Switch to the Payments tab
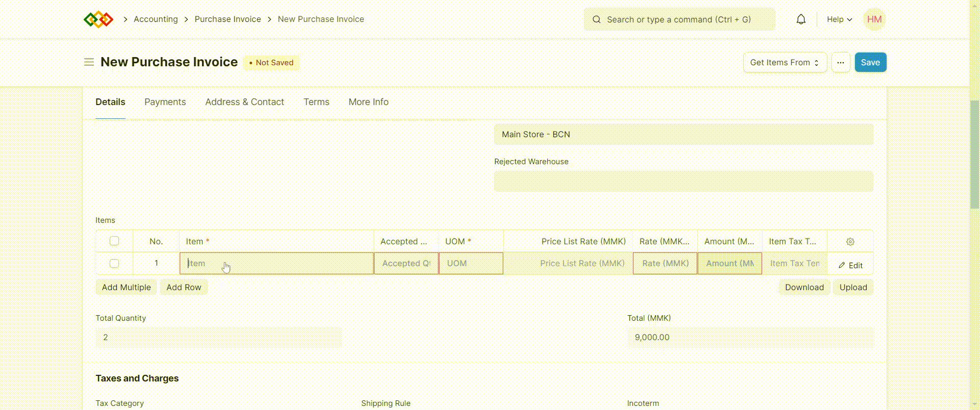This screenshot has width=980, height=410. tap(165, 102)
